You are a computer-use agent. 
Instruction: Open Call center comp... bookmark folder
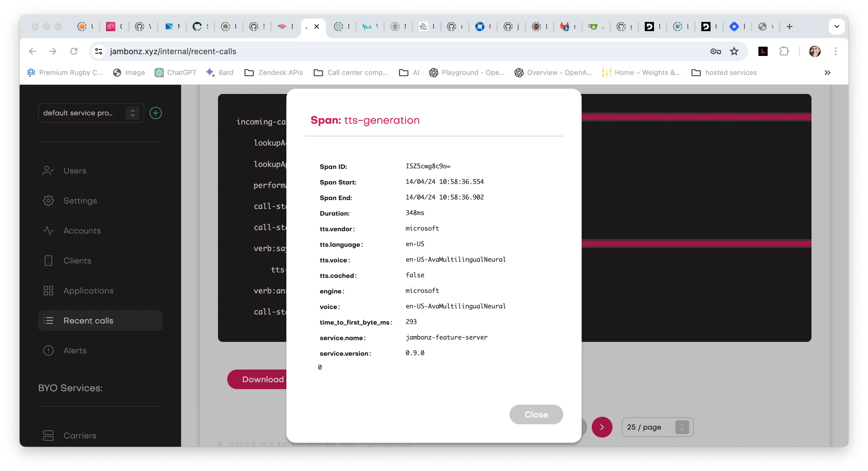pos(351,72)
